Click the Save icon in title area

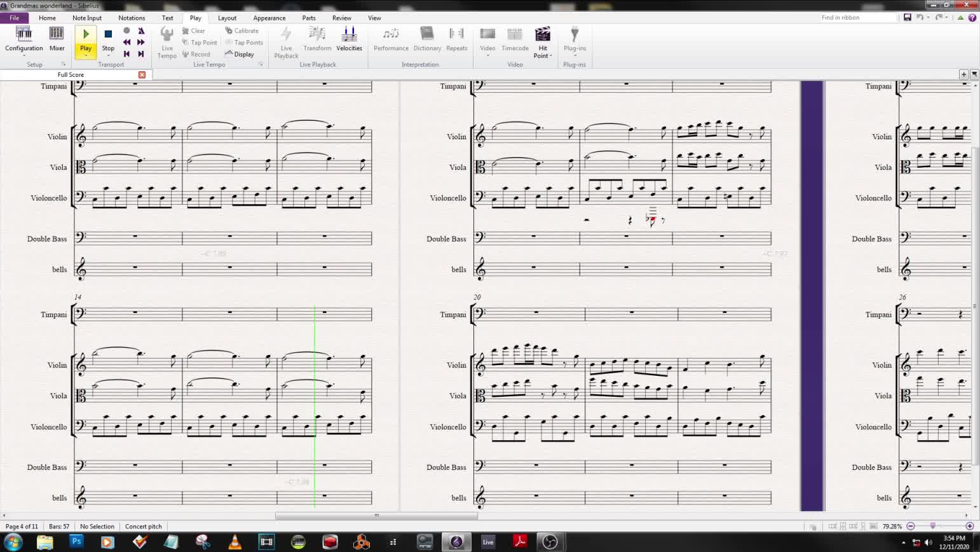point(908,18)
